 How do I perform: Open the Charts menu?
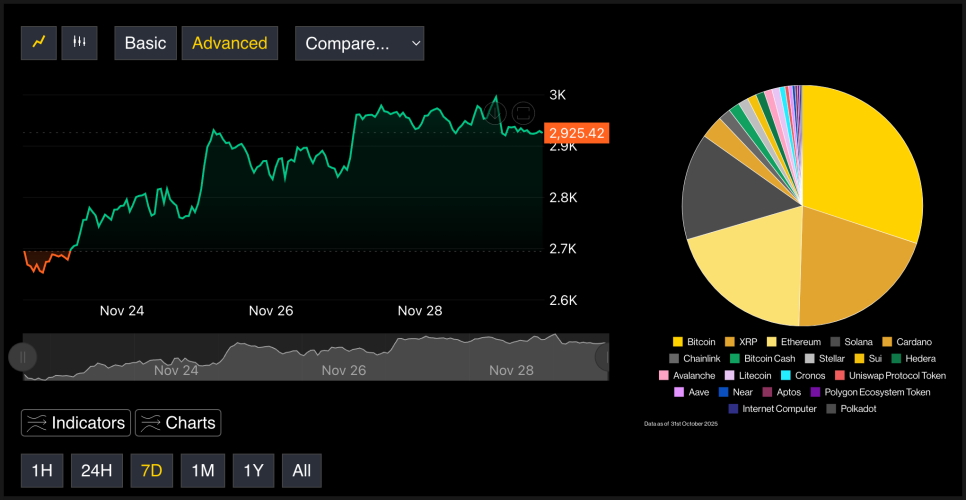tap(178, 423)
